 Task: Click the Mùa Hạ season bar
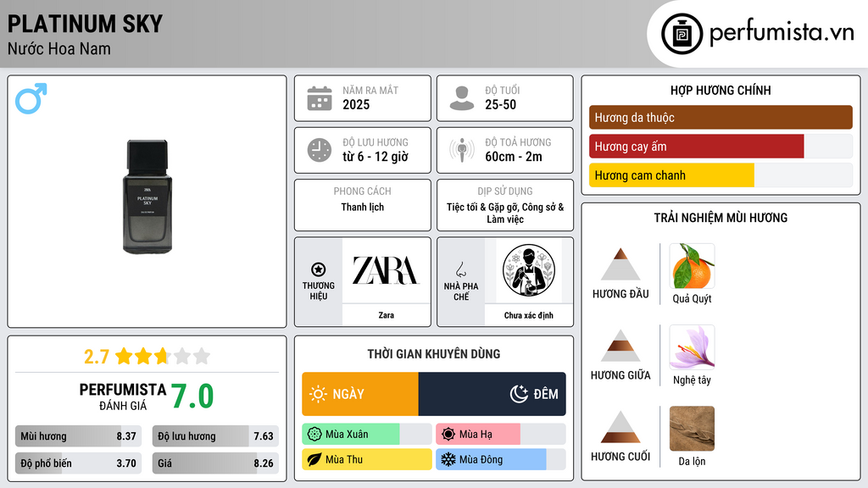point(500,435)
